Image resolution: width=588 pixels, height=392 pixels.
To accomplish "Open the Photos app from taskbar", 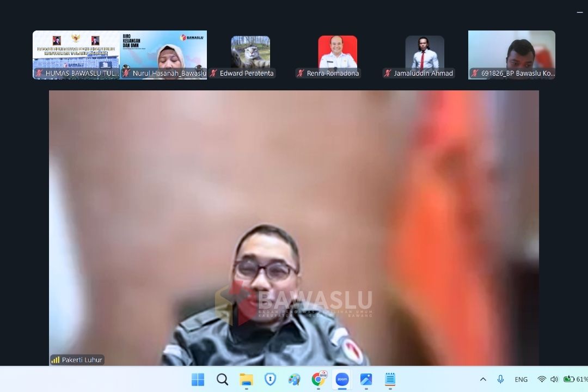I will (366, 379).
